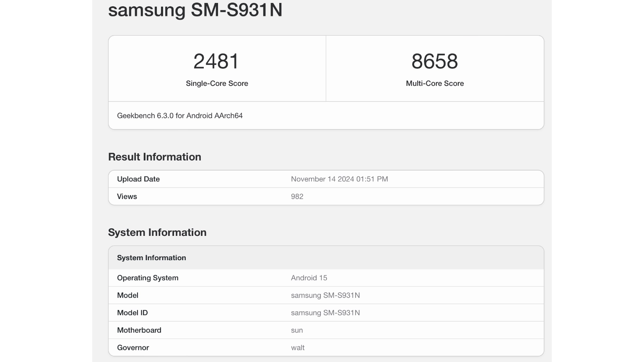Click the Upload Date row label

(x=138, y=179)
